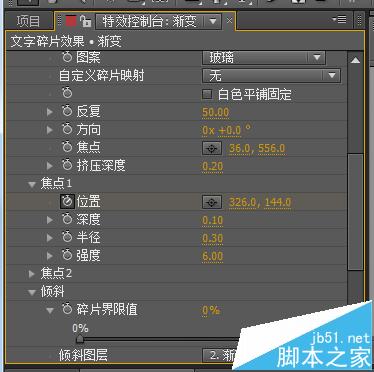
Task: Toggle stopwatch for 深度
Action: click(x=67, y=219)
